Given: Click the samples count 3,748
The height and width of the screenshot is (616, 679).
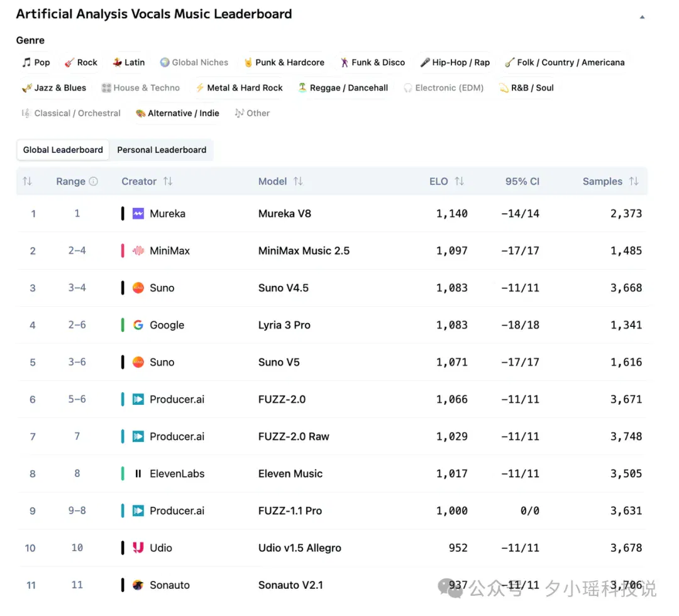Looking at the screenshot, I should (626, 436).
